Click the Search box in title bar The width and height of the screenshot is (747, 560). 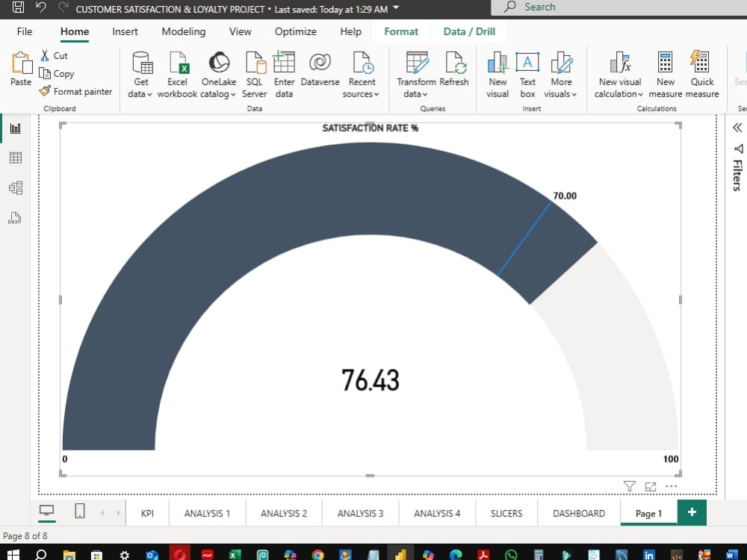619,7
